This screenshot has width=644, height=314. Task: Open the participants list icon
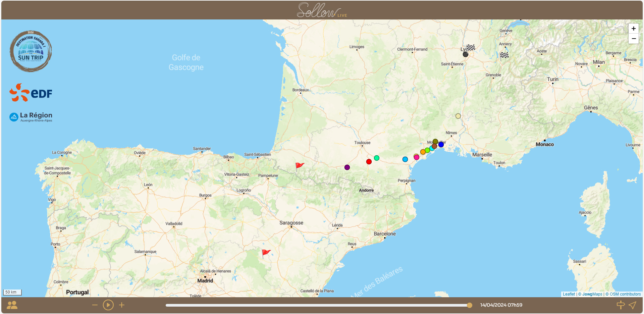(x=12, y=305)
